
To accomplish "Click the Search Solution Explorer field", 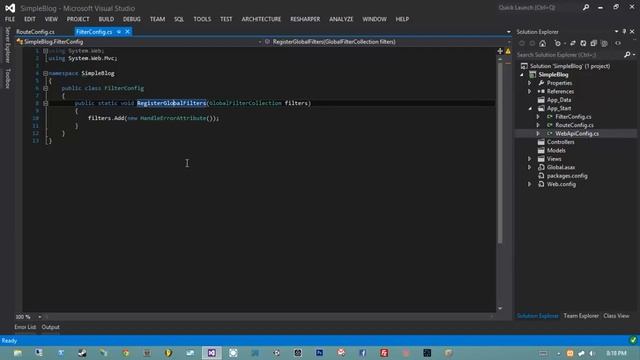I will pos(569,55).
